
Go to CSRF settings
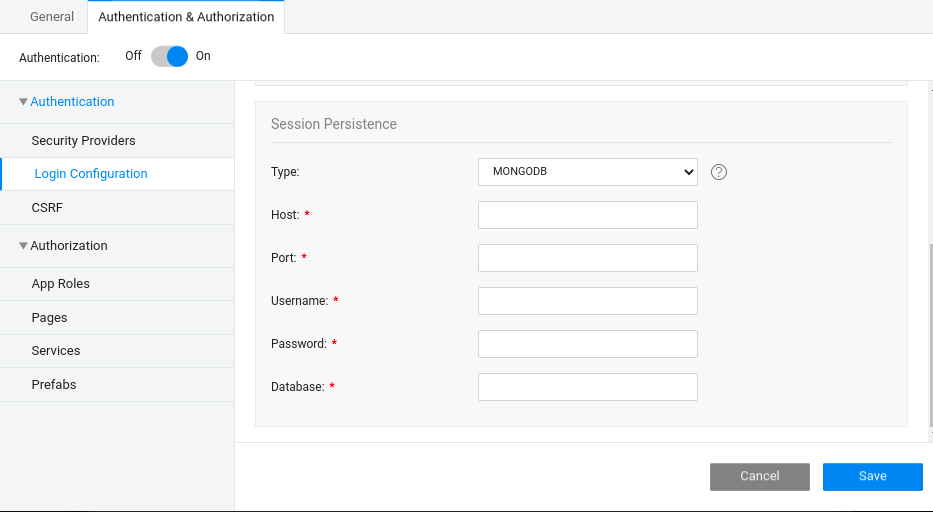[47, 208]
